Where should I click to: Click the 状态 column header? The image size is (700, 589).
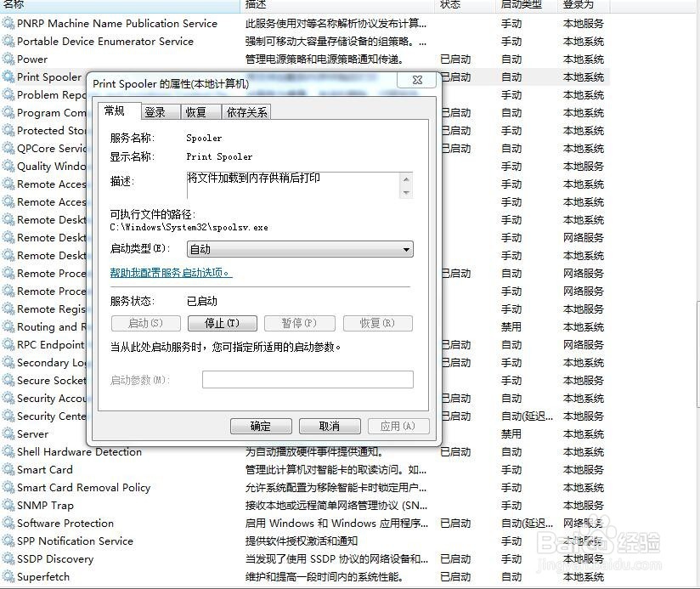coord(465,4)
